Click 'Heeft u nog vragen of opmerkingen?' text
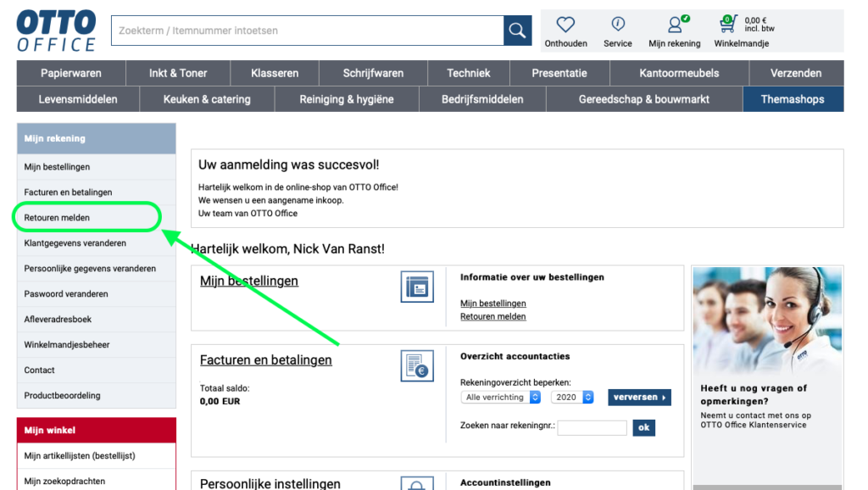This screenshot has height=490, width=868. [x=754, y=395]
